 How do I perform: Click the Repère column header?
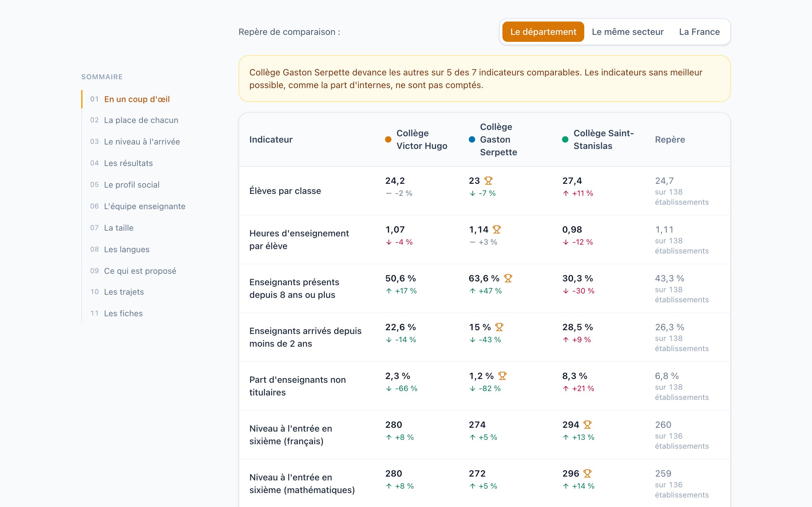[670, 139]
